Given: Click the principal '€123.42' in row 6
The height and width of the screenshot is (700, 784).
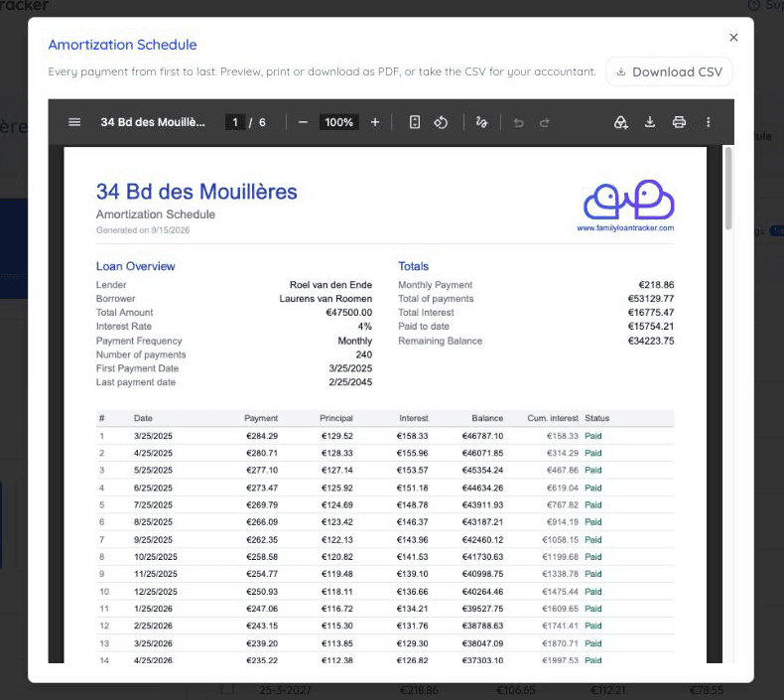Looking at the screenshot, I should tap(337, 522).
